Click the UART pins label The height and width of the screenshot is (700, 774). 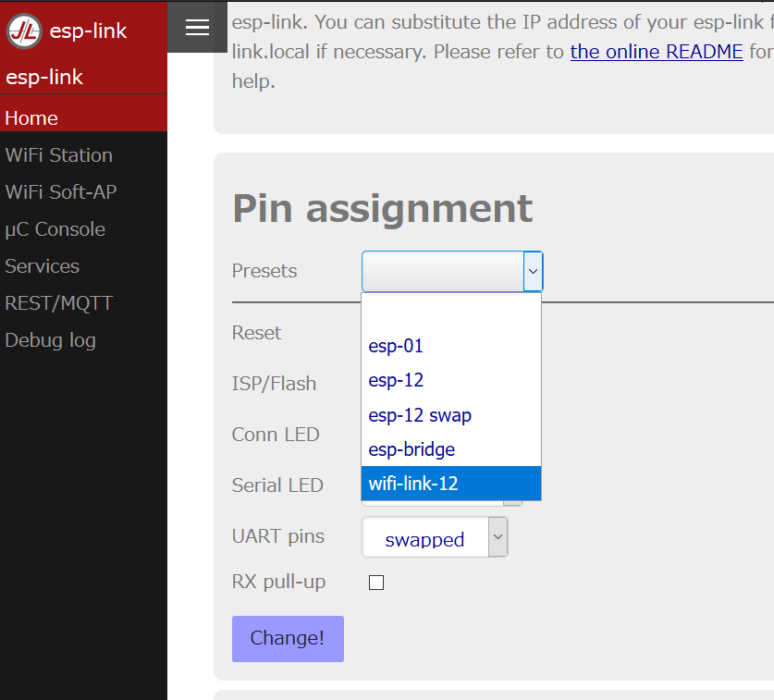278,536
